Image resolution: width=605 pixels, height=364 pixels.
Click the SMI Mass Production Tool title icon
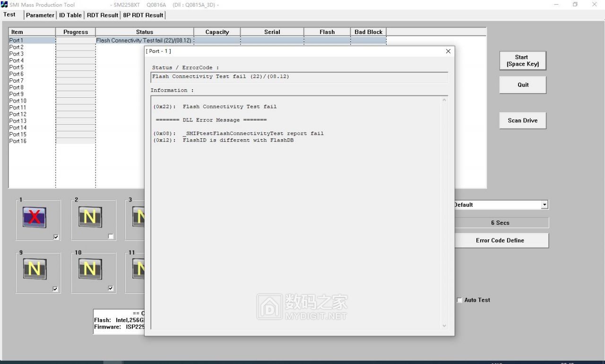click(x=4, y=4)
